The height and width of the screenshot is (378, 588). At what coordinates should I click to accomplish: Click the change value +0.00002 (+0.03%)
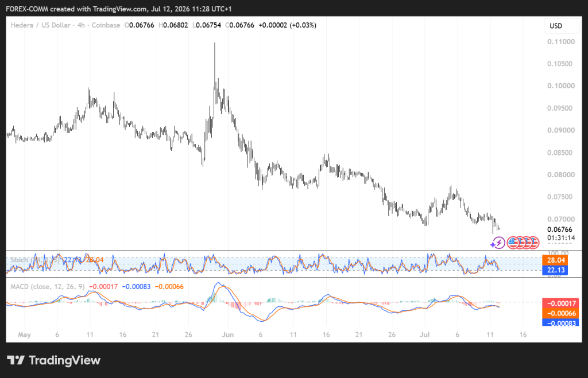pyautogui.click(x=287, y=25)
